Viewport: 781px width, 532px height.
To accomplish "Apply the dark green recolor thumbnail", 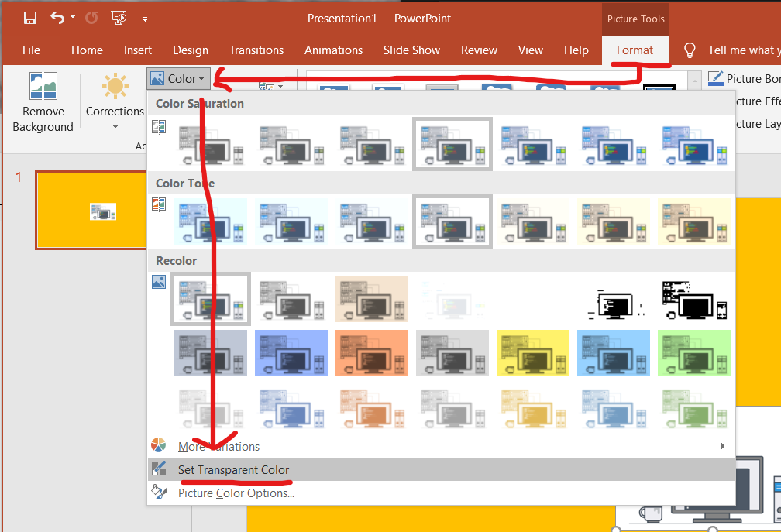I will point(694,353).
